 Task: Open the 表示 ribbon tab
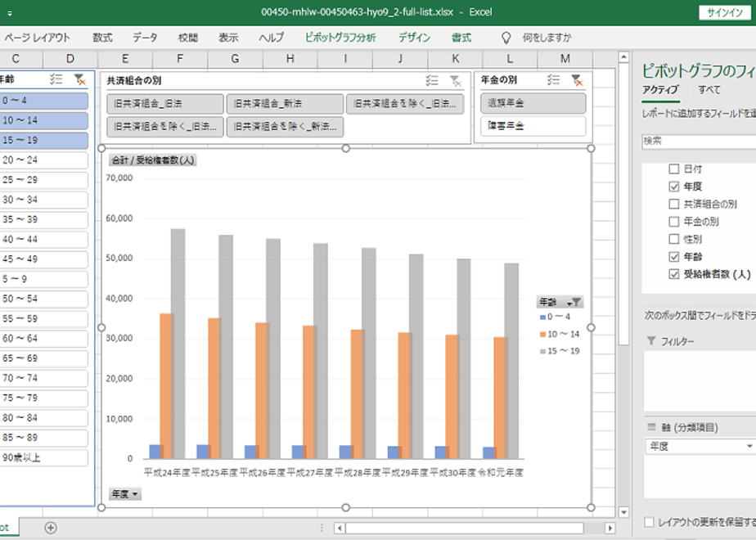tap(228, 38)
